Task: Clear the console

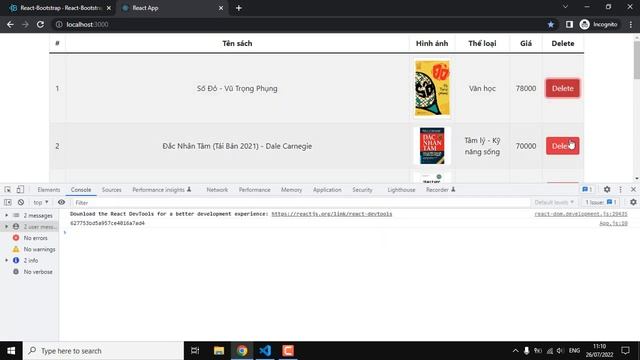Action: click(x=21, y=202)
